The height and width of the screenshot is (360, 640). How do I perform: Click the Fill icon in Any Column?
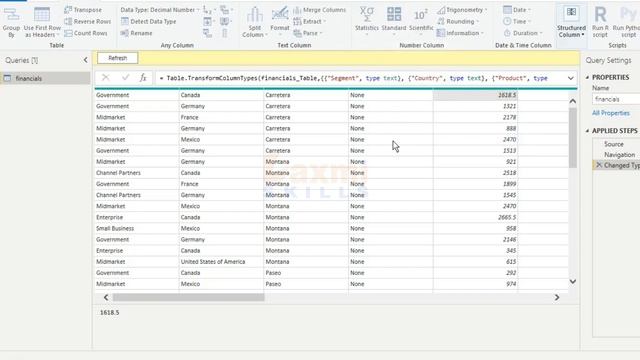point(207,21)
